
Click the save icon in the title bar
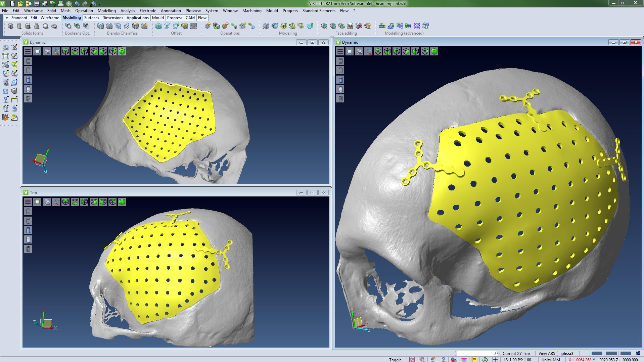coord(37,4)
